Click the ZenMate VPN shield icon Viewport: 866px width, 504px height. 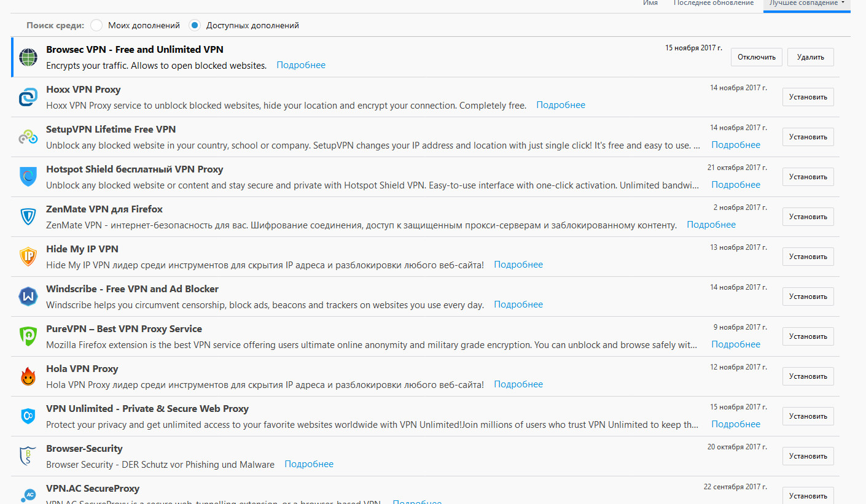(28, 217)
